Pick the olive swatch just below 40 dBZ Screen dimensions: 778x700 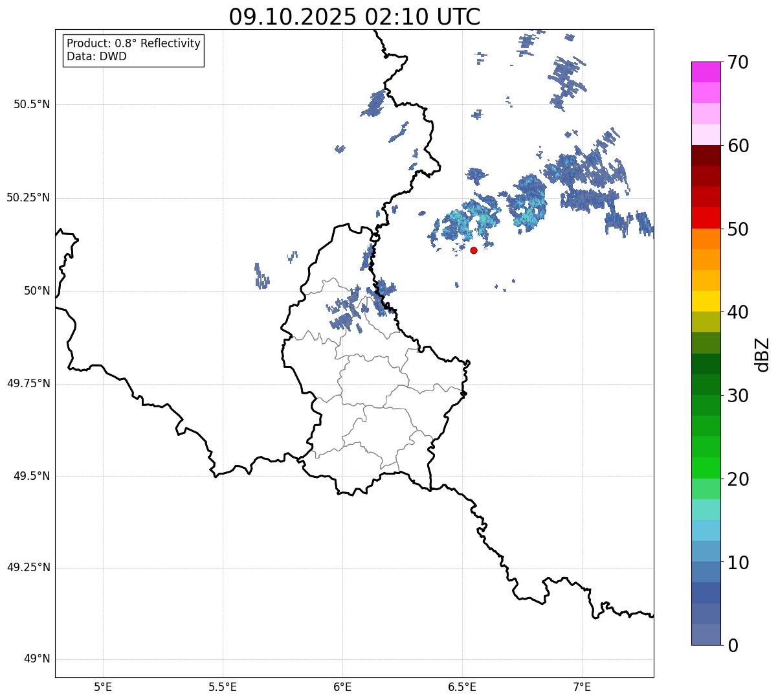[x=706, y=322]
